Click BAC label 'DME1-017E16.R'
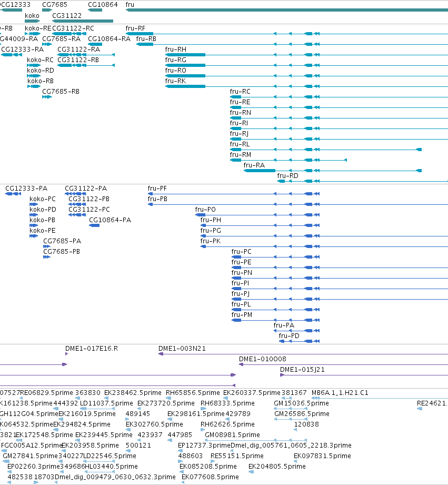 click(x=92, y=349)
